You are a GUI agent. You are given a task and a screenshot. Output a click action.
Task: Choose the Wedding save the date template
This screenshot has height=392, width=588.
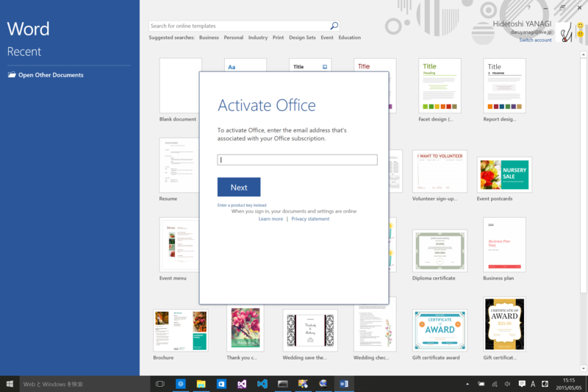(x=310, y=330)
